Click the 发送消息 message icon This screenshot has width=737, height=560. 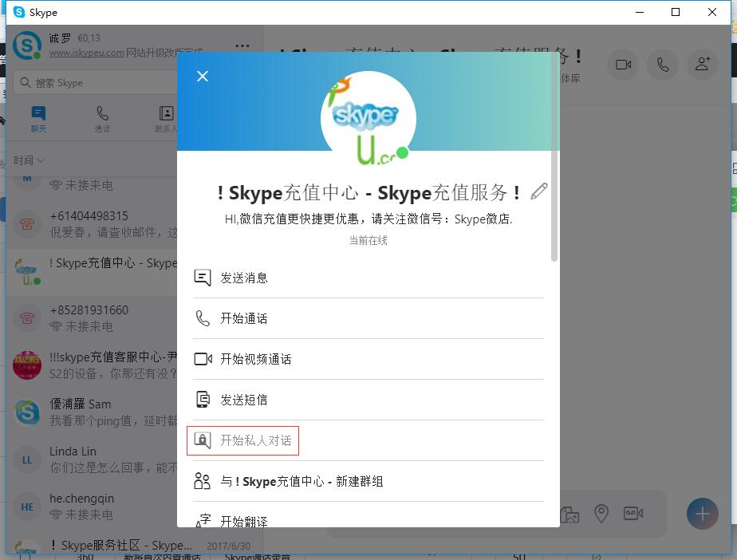203,278
